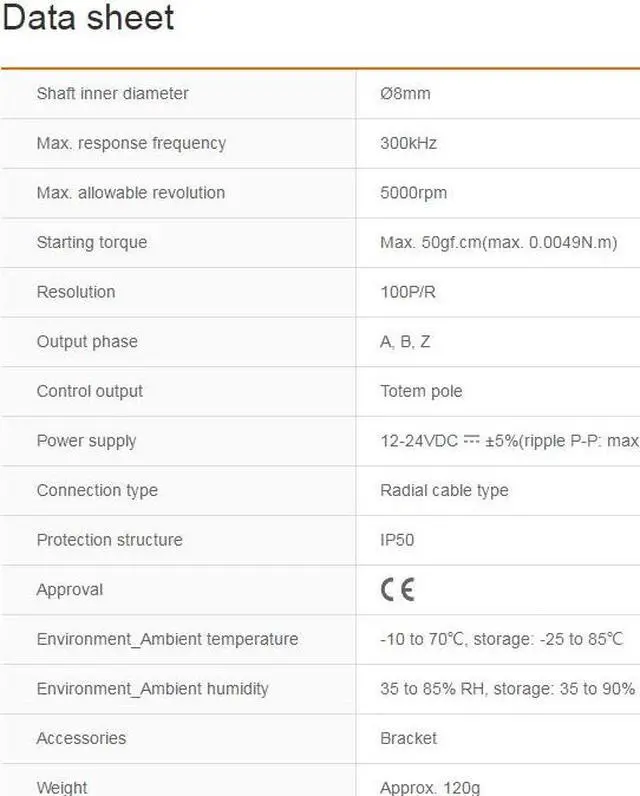The width and height of the screenshot is (640, 796).
Task: Select the Environment_Ambient temperature label
Action: [x=167, y=639]
